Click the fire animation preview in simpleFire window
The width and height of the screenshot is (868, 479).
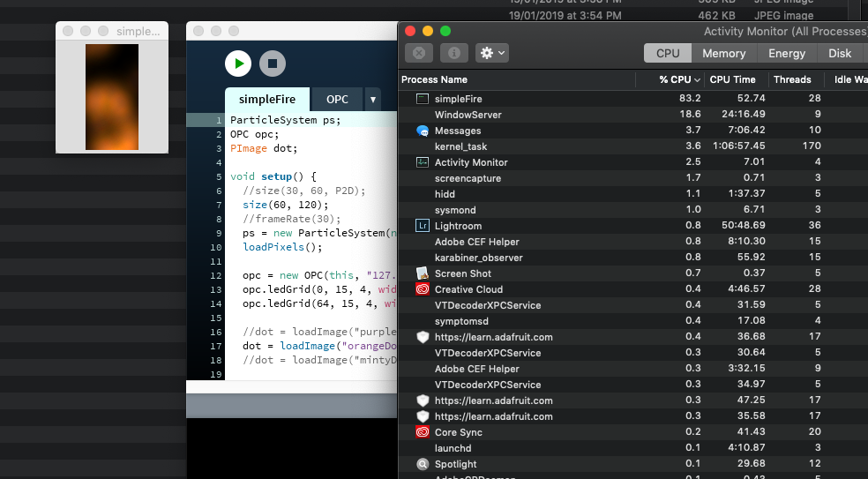click(x=111, y=97)
